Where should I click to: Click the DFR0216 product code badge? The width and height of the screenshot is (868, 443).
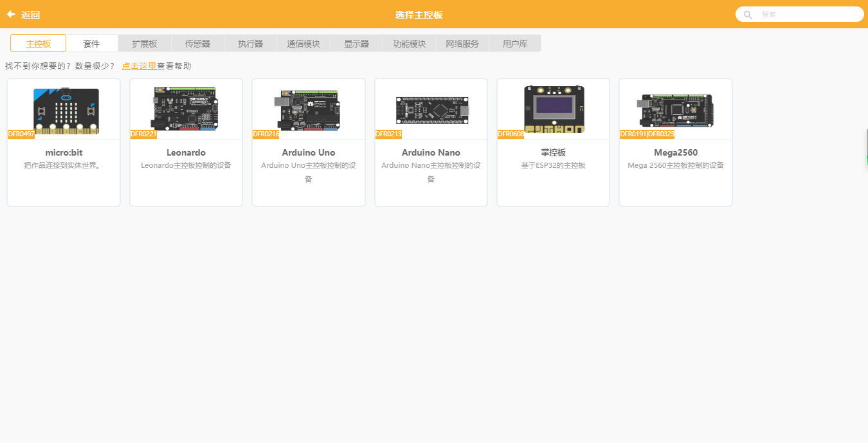tap(266, 134)
